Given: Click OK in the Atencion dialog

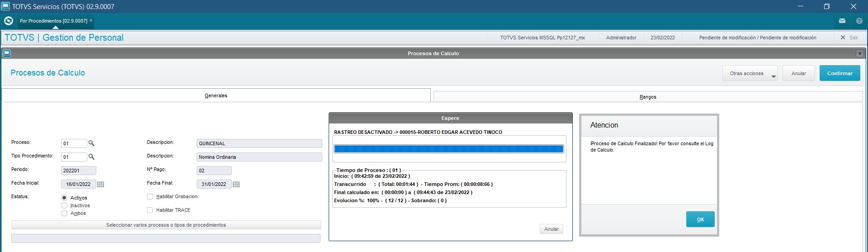Looking at the screenshot, I should pos(700,219).
